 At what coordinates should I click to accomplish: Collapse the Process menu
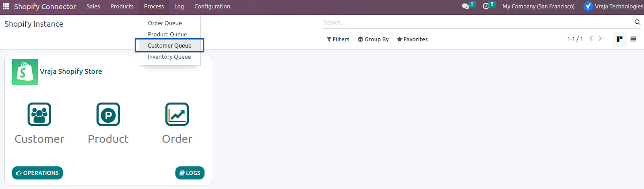click(154, 6)
